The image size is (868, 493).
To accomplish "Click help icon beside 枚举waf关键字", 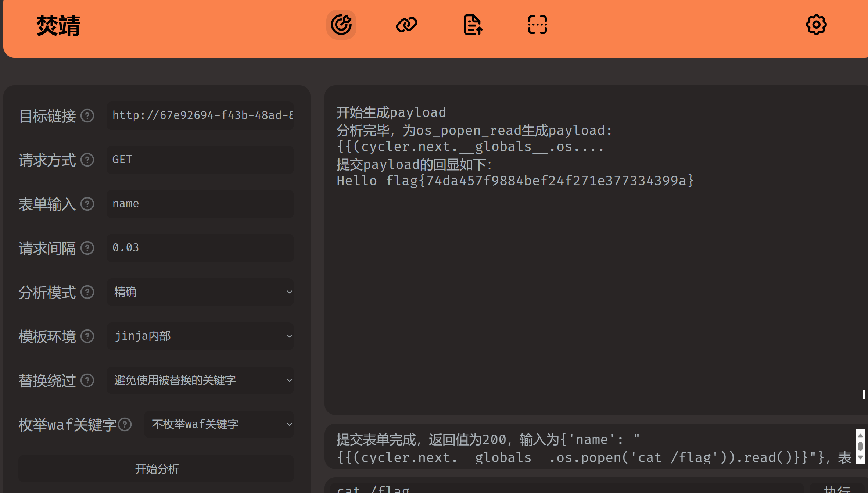I will 125,425.
